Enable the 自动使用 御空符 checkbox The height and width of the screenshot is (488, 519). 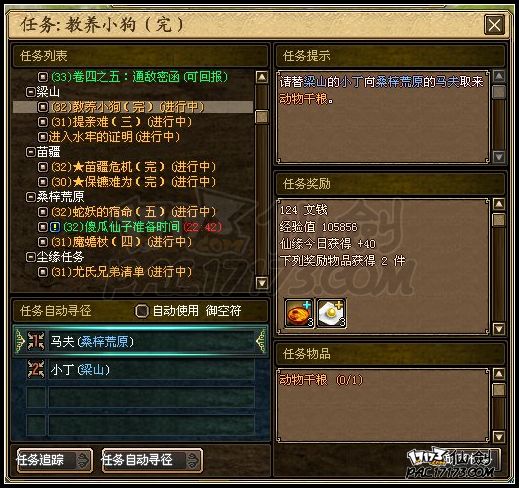141,311
